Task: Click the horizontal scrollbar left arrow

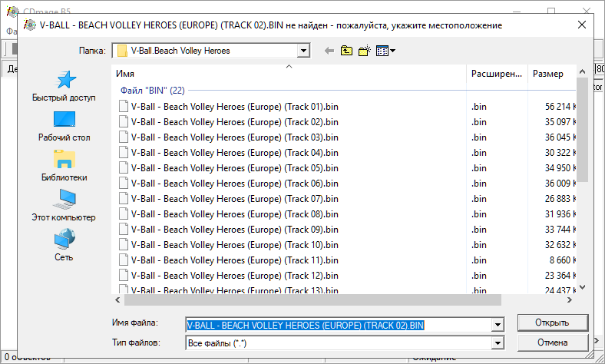Action: click(117, 300)
